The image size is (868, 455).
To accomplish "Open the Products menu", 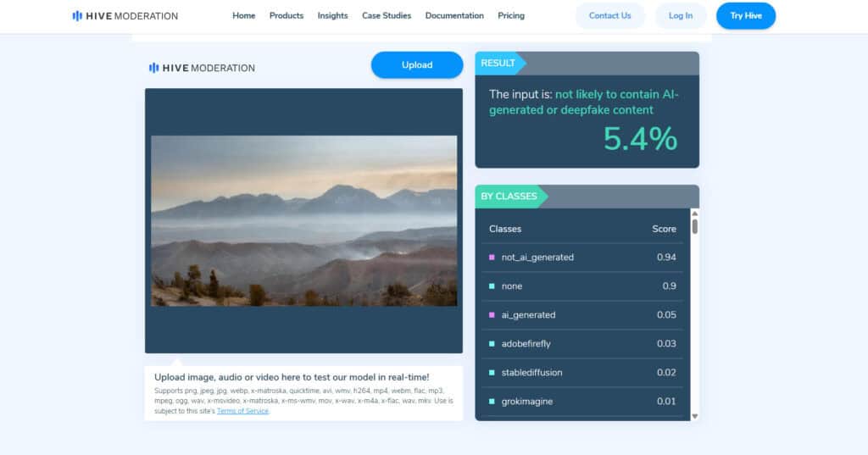I will (286, 15).
